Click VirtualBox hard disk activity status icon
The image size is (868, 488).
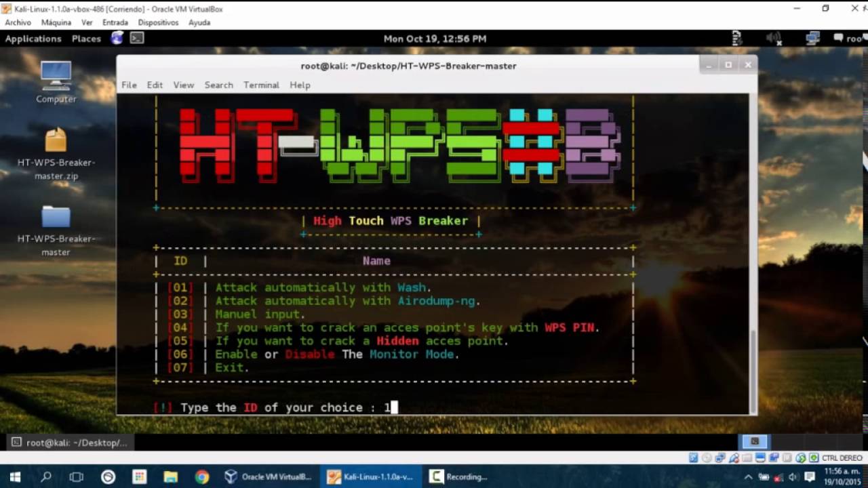coord(693,458)
